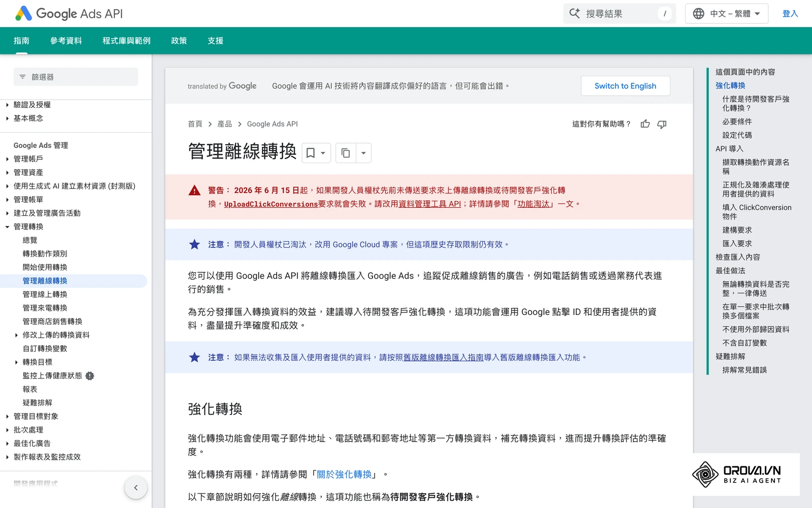Image resolution: width=812 pixels, height=508 pixels.
Task: Open the bookmark dropdown arrow
Action: (323, 153)
